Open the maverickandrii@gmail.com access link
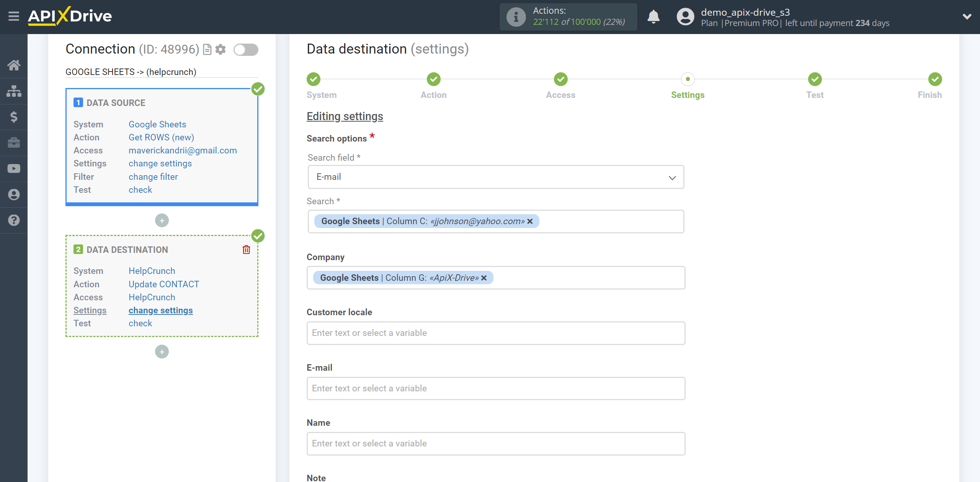 (x=183, y=150)
